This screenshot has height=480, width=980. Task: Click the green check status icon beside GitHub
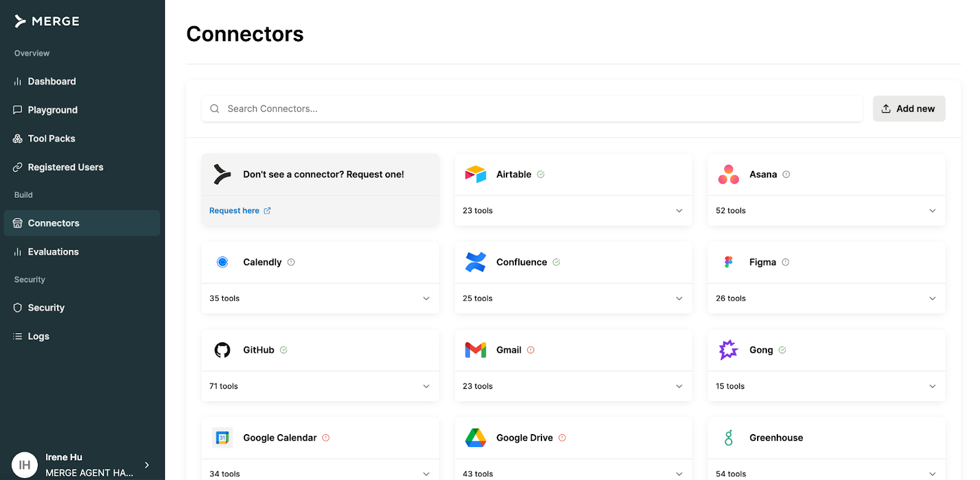coord(284,350)
